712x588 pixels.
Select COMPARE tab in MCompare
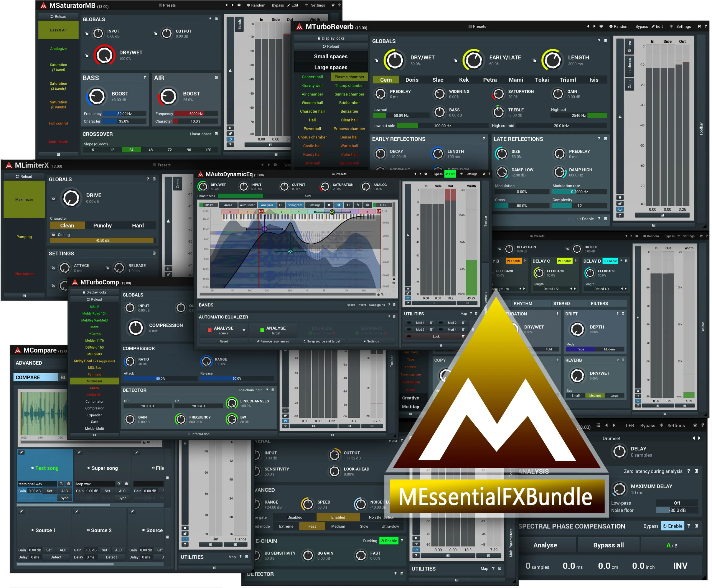(x=36, y=377)
